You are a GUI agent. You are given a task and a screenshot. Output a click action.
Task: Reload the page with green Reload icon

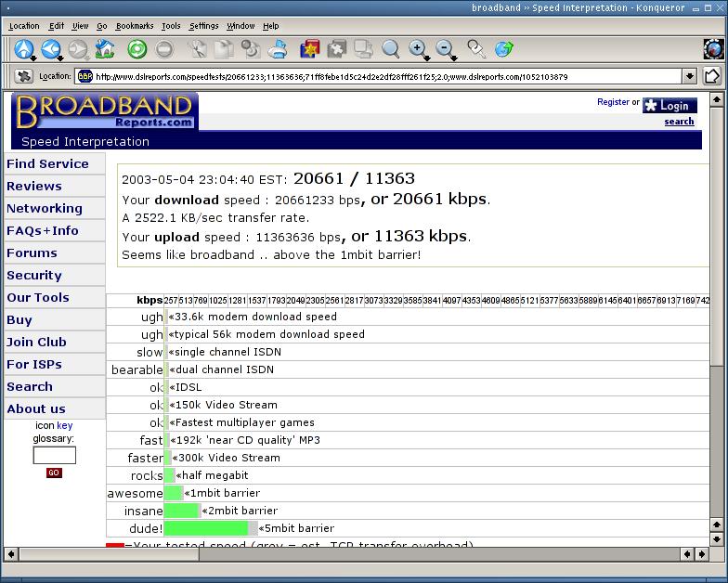[x=137, y=48]
